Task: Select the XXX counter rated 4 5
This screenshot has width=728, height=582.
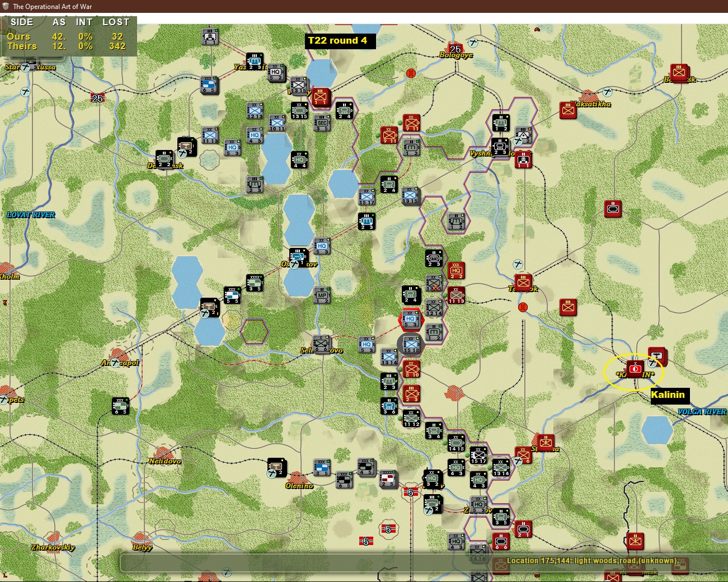Action: pos(366,466)
